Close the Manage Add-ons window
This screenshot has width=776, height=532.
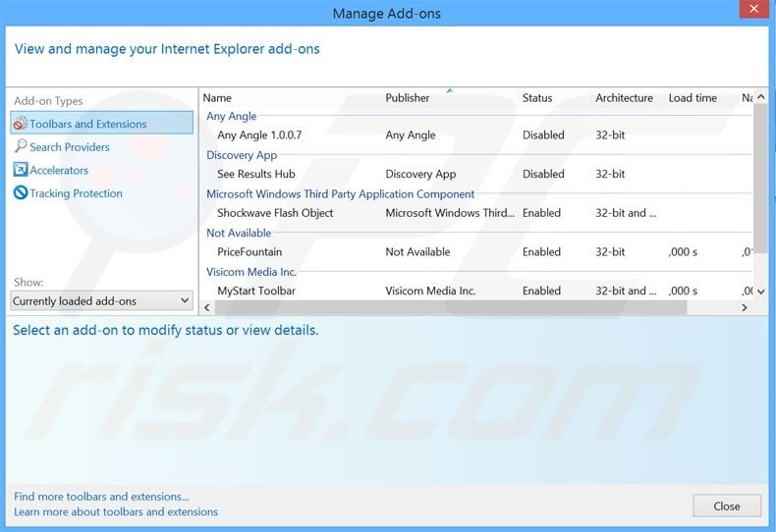(x=753, y=9)
